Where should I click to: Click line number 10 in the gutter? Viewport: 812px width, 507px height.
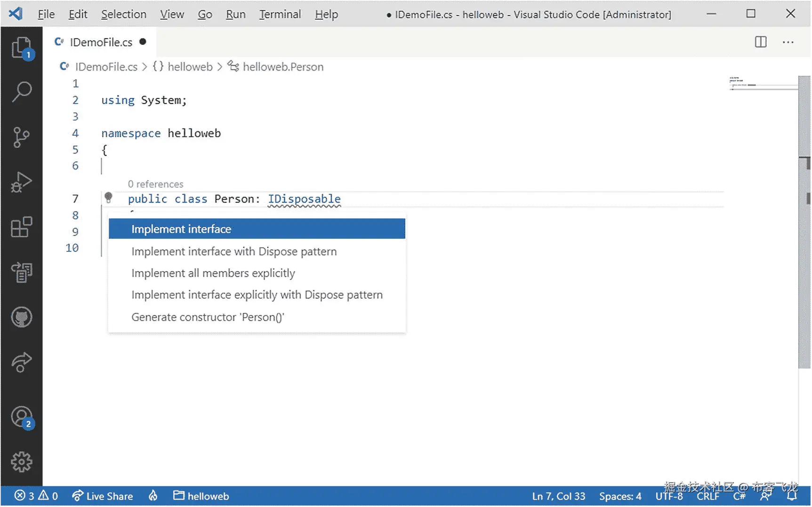point(72,248)
